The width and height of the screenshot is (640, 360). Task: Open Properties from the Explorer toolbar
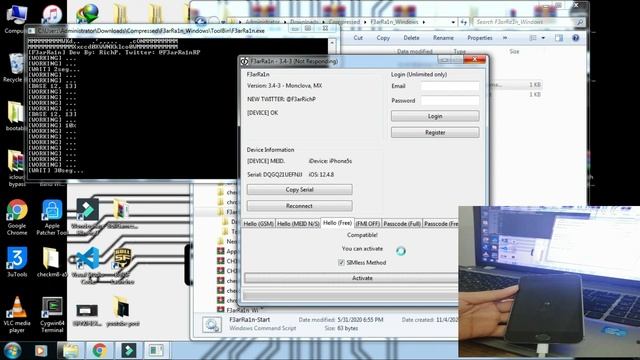coord(480,38)
